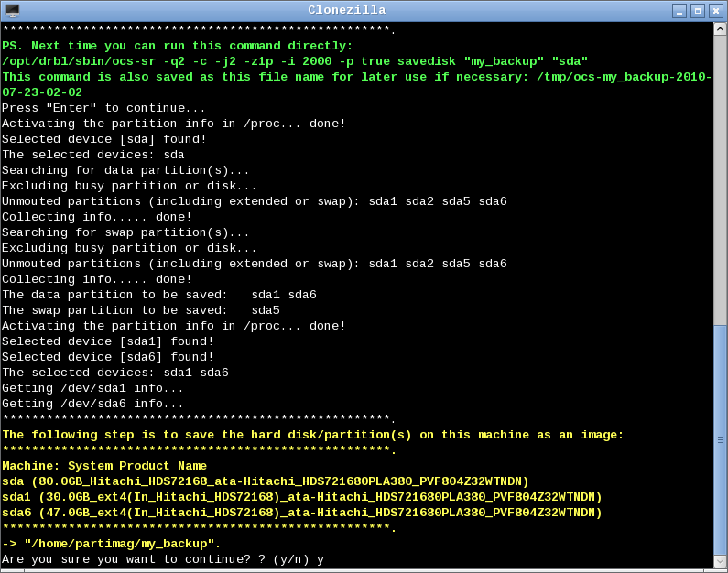728x573 pixels.
Task: Click 'Selected device [sda1] found!' line
Action: click(108, 341)
